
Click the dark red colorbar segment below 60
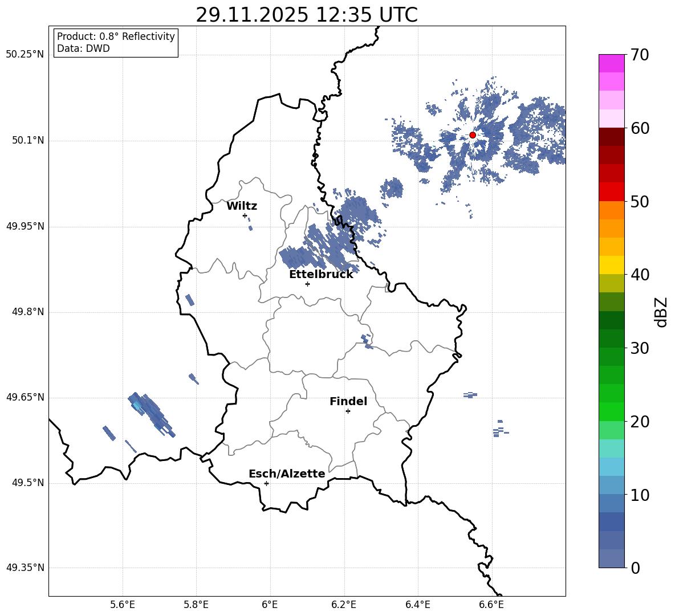611,137
